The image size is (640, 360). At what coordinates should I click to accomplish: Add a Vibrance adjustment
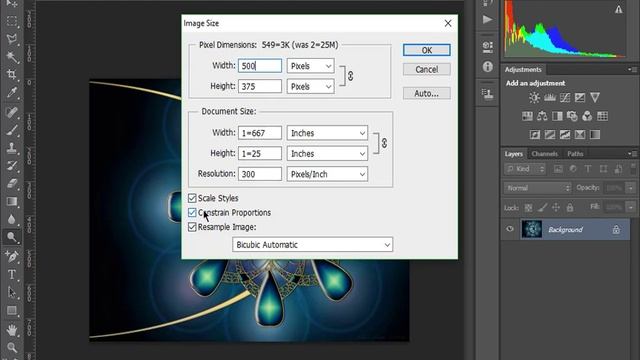595,98
